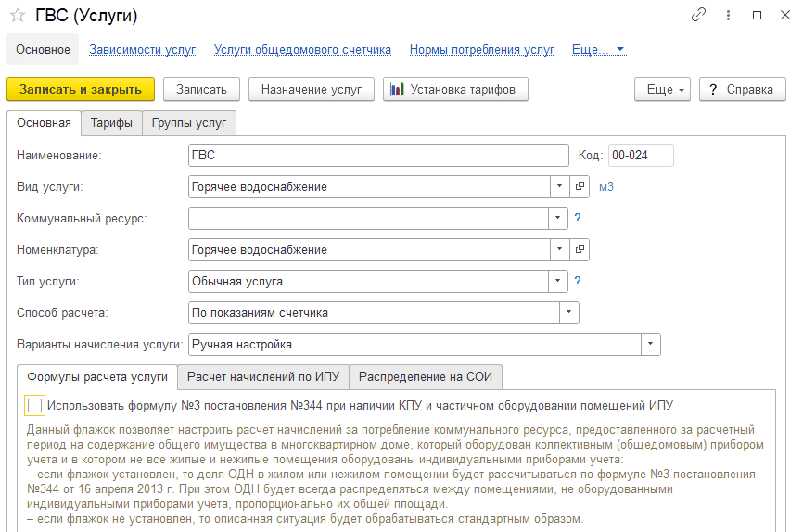This screenshot has width=790, height=532.
Task: Expand the Коммунальный ресурс dropdown
Action: [x=558, y=218]
